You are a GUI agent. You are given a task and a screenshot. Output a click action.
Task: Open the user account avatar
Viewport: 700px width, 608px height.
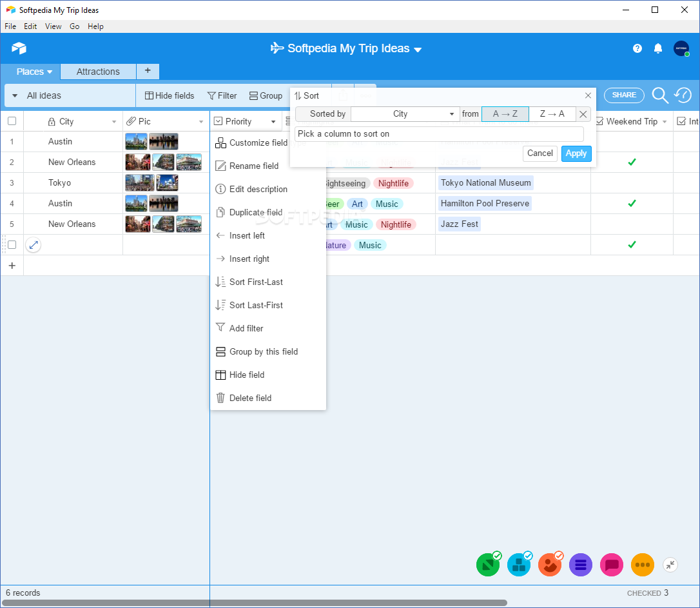click(681, 48)
